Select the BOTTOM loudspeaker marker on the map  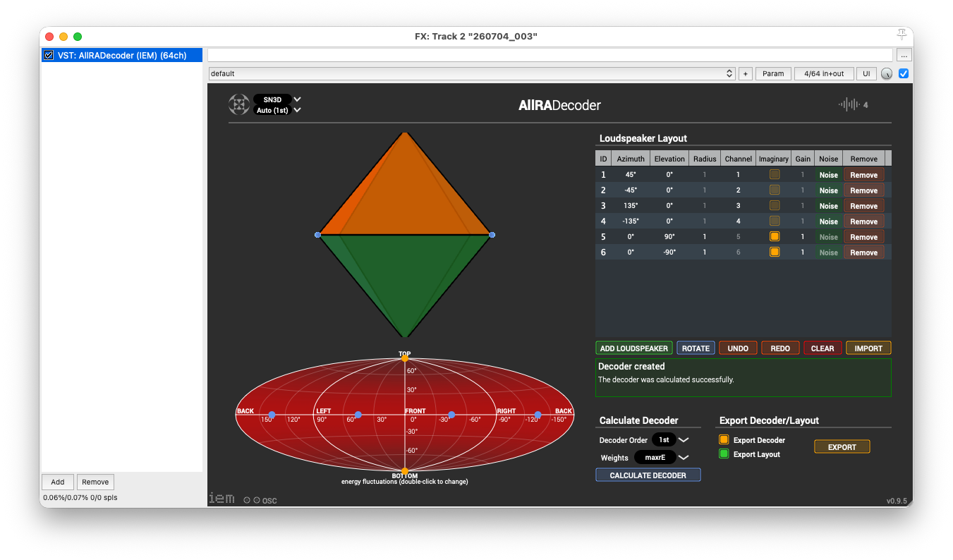click(x=405, y=471)
